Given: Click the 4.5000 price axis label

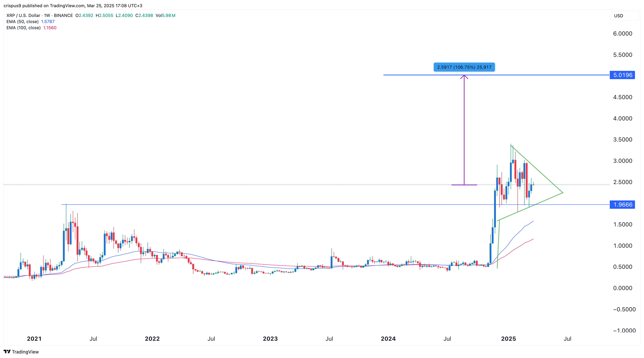Looking at the screenshot, I should pos(623,97).
